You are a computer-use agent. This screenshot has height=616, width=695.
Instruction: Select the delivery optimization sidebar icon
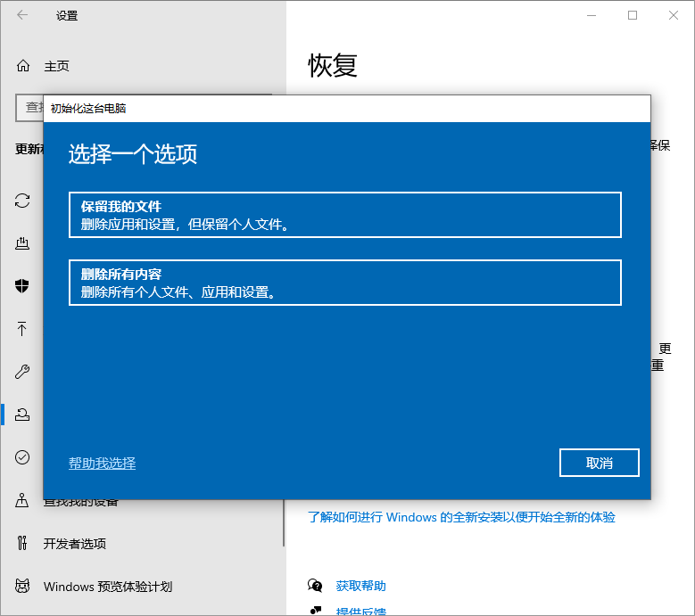pos(22,242)
